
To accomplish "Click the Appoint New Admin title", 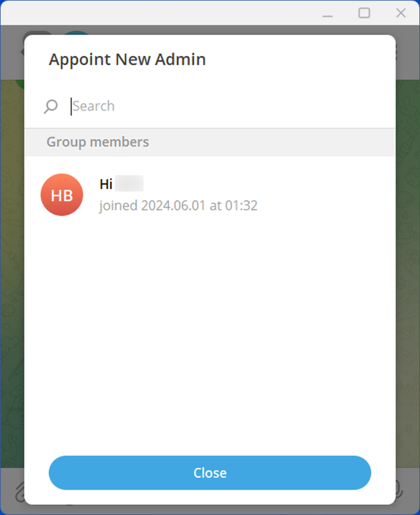I will tap(127, 59).
